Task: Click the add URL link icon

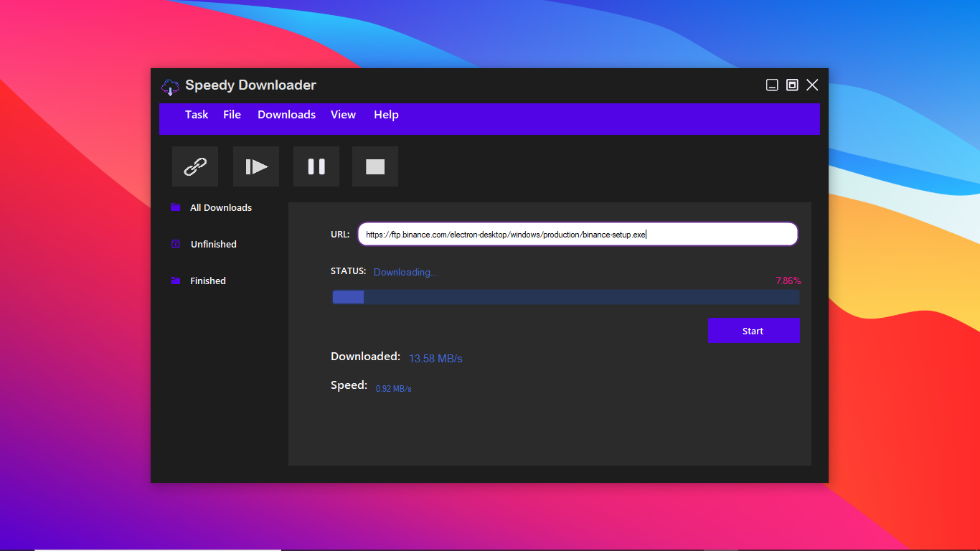Action: point(194,166)
